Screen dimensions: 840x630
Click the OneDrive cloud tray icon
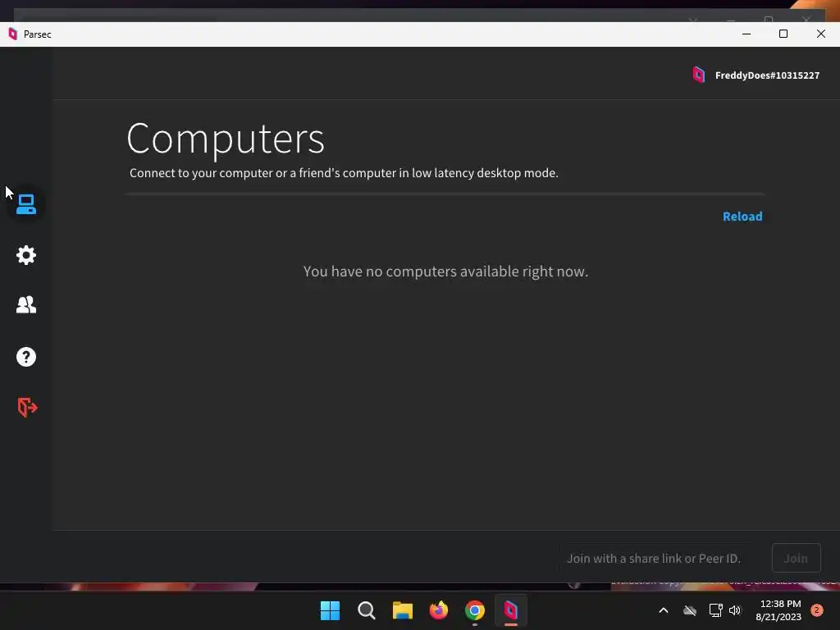pos(690,610)
